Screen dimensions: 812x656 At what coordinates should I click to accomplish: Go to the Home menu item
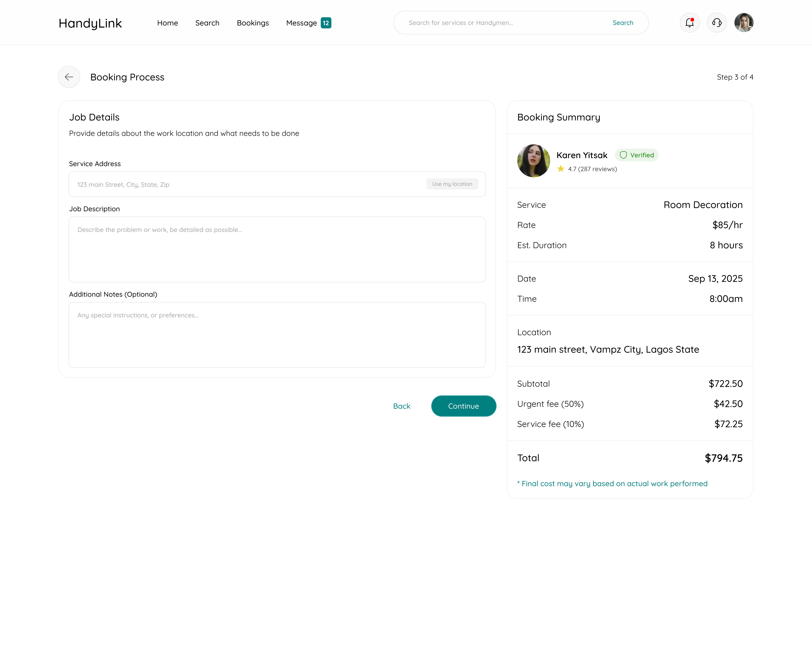(x=167, y=23)
